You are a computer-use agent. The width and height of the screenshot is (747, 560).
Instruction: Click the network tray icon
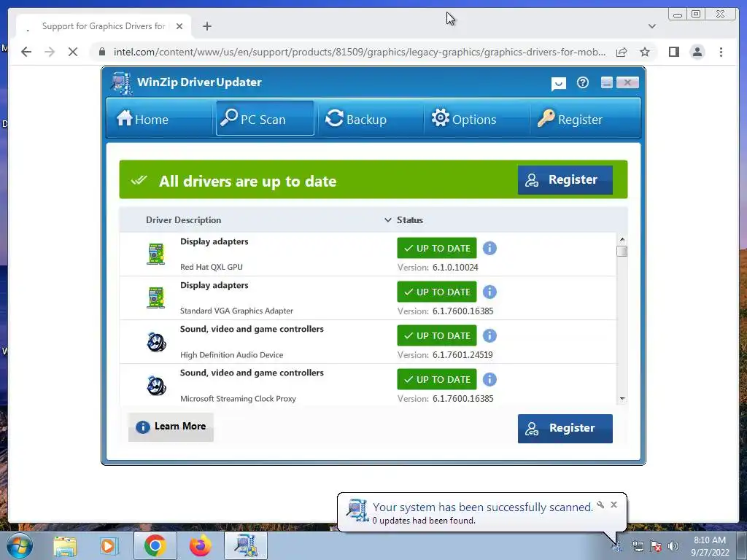pyautogui.click(x=638, y=546)
